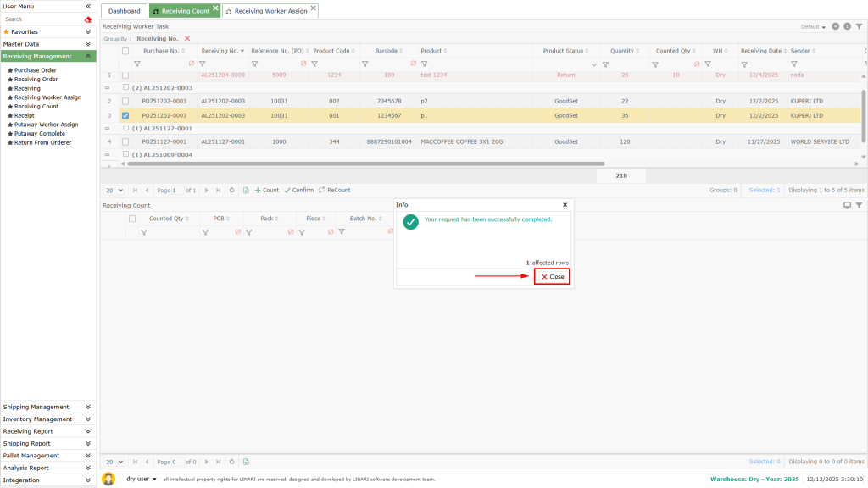This screenshot has height=488, width=868.
Task: Open the page size dropdown showing 20
Action: 114,190
